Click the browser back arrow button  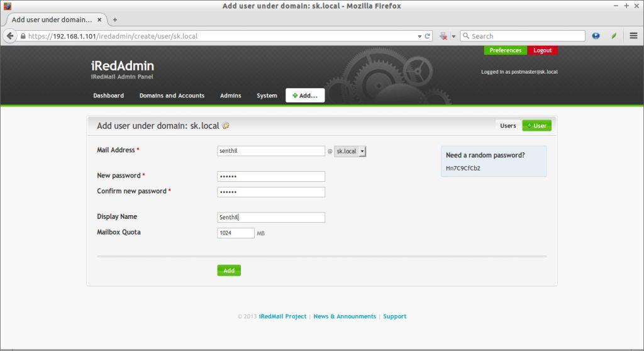(10, 36)
